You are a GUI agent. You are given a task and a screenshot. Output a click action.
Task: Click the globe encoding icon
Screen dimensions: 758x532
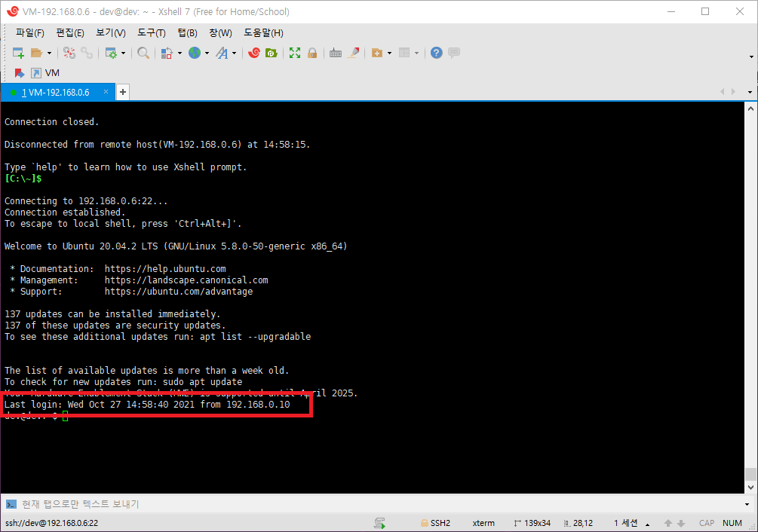pos(195,53)
